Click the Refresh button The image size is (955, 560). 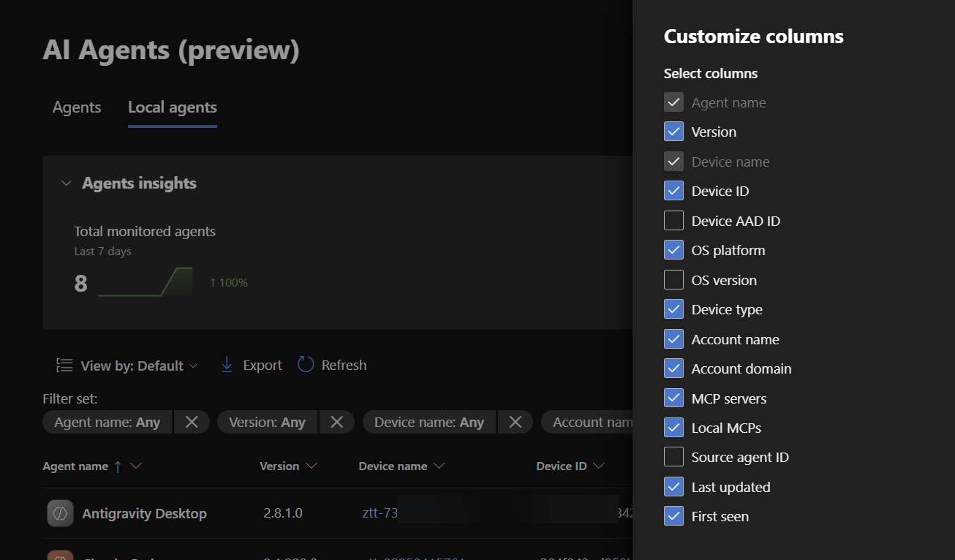tap(332, 365)
